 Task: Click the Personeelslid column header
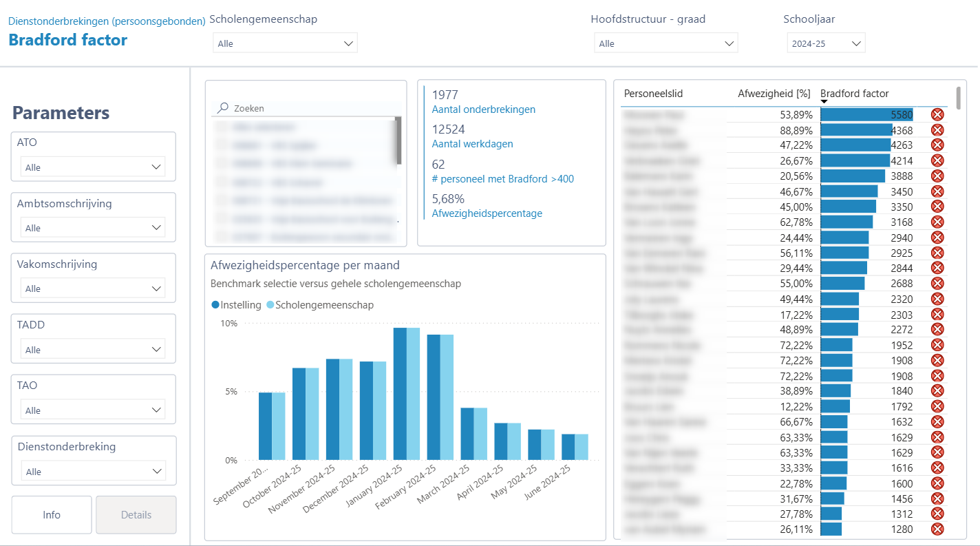[x=653, y=94]
